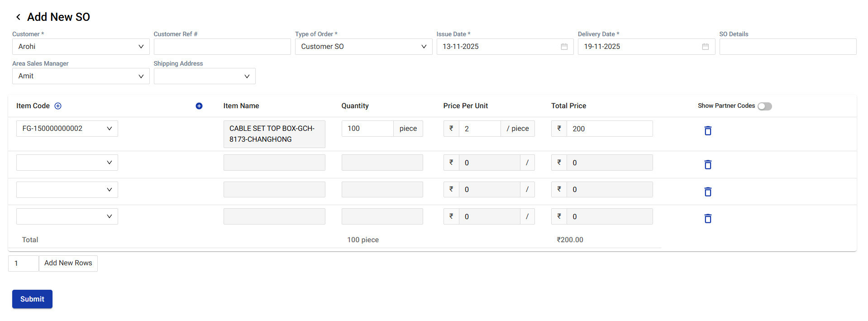Image resolution: width=868 pixels, height=321 pixels.
Task: Open the Delivery Date calendar picker
Action: [705, 47]
